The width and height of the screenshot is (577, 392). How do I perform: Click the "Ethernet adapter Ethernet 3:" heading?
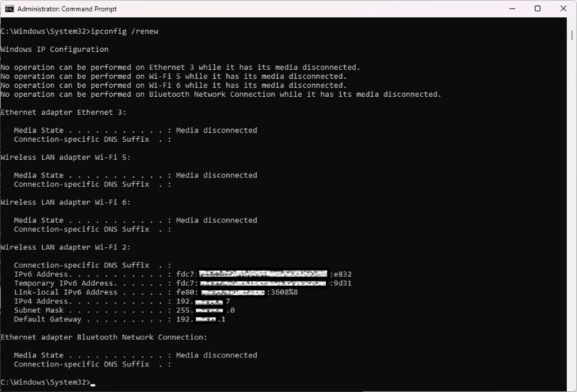(x=63, y=112)
